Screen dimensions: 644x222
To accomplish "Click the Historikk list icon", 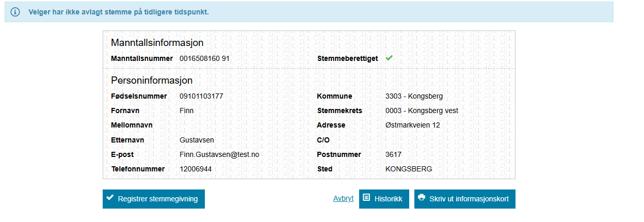I will [366, 198].
